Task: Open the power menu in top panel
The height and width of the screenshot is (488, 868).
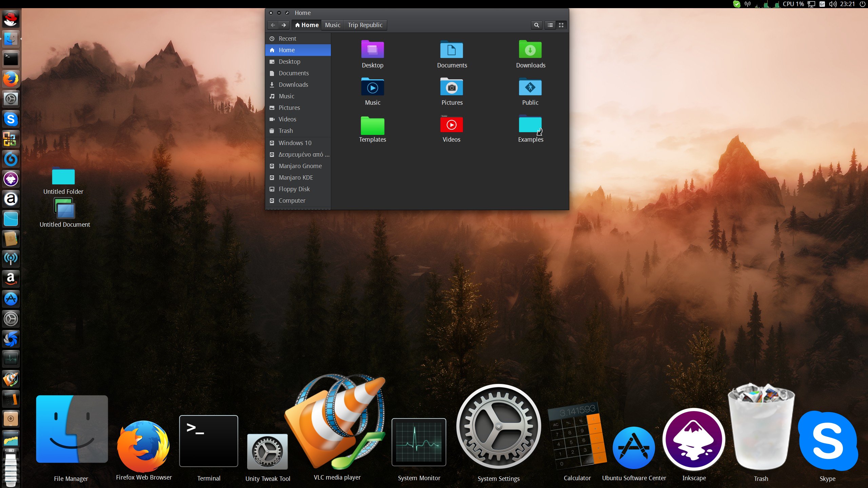Action: coord(863,4)
